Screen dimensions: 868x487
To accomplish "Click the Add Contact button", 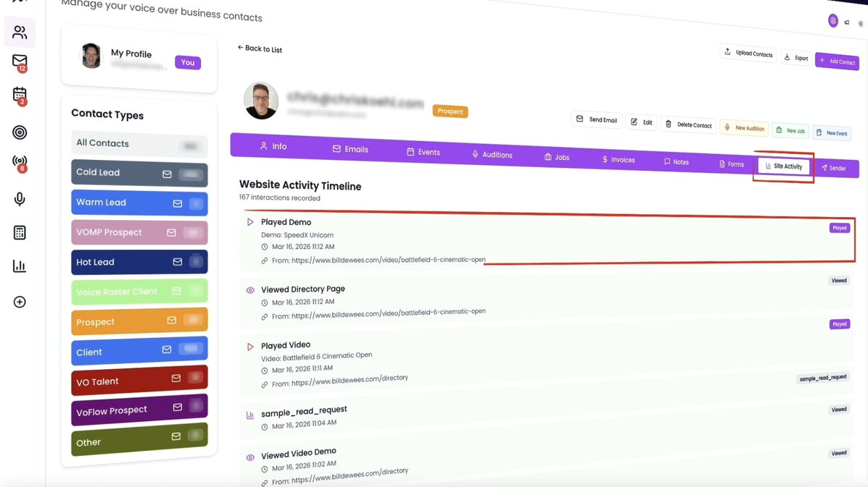I will (837, 62).
